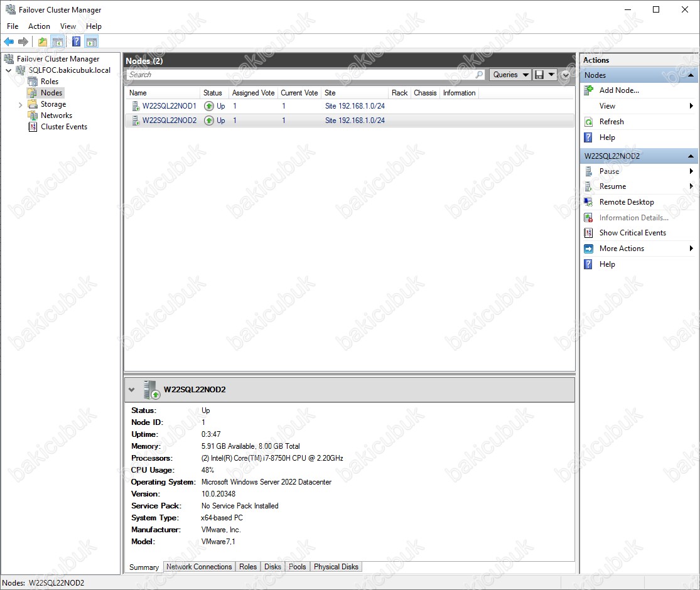Sort by the Assigned Vote column header
Viewport: 700px width, 590px height.
pos(253,93)
